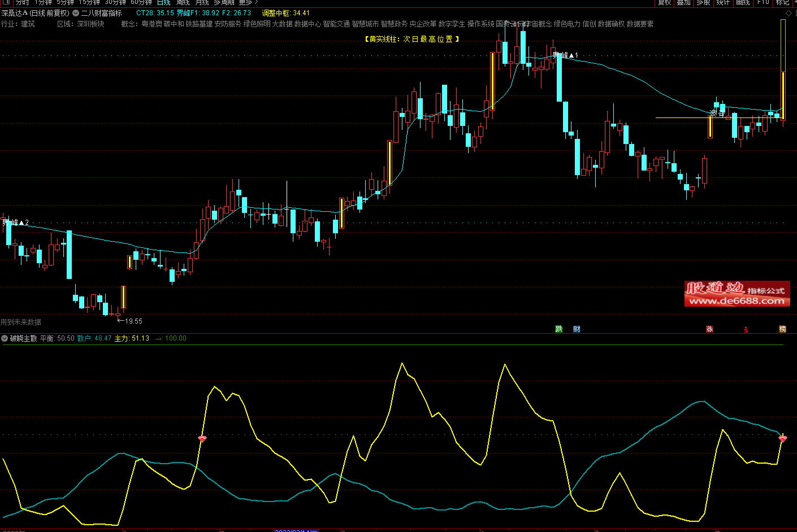The image size is (797, 532).
Task: Click the 大数据 concept tag
Action: 282,24
